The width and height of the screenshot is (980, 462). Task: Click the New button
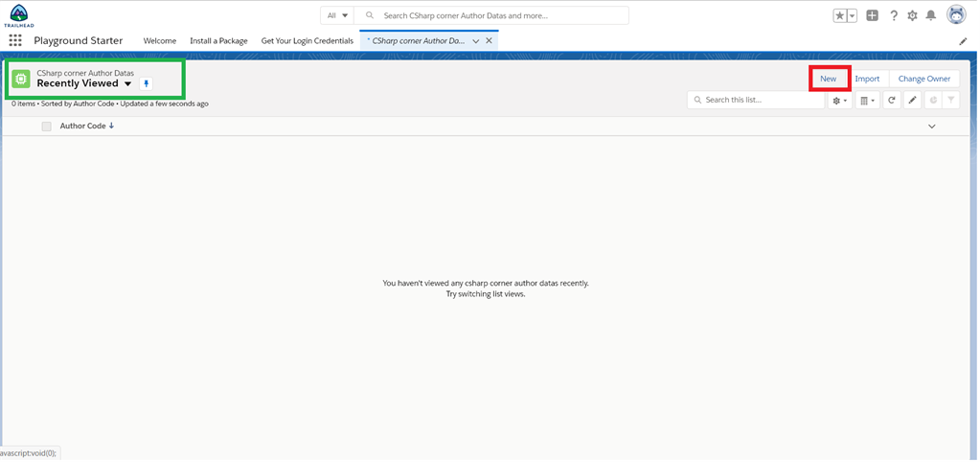pyautogui.click(x=828, y=79)
